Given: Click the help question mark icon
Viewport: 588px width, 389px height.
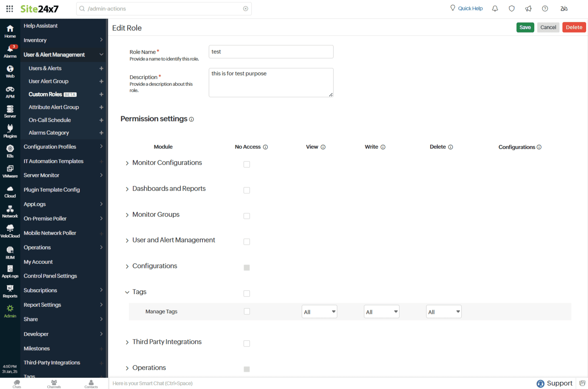Looking at the screenshot, I should coord(545,9).
